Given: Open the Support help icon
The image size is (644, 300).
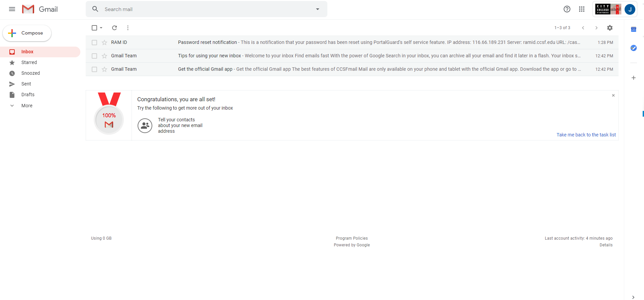Looking at the screenshot, I should point(567,9).
